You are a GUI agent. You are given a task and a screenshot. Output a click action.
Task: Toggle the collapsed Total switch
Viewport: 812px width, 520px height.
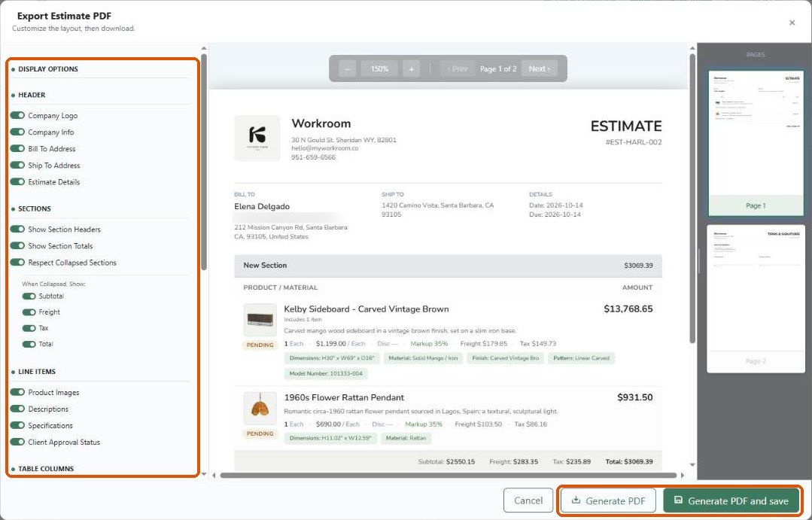click(29, 344)
